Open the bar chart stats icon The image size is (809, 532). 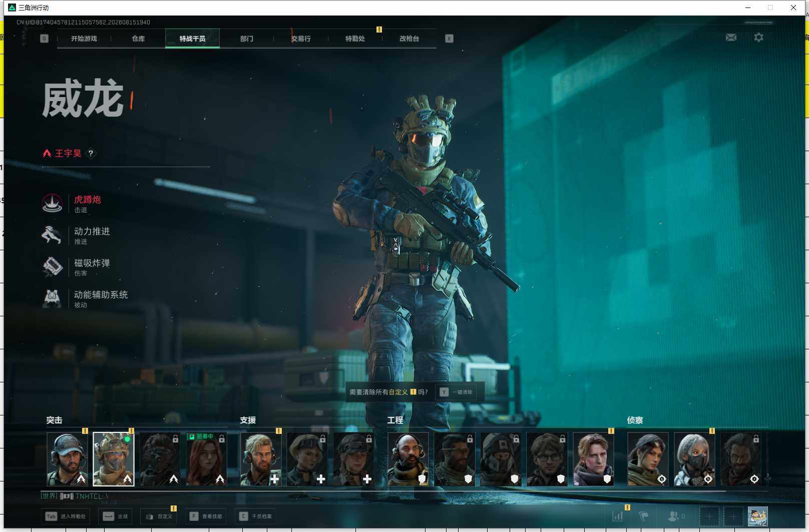(618, 516)
